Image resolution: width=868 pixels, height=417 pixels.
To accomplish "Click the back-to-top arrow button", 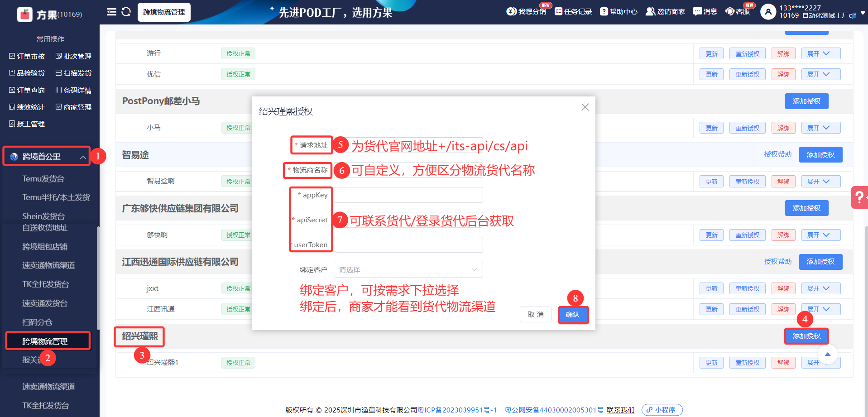I will [828, 354].
